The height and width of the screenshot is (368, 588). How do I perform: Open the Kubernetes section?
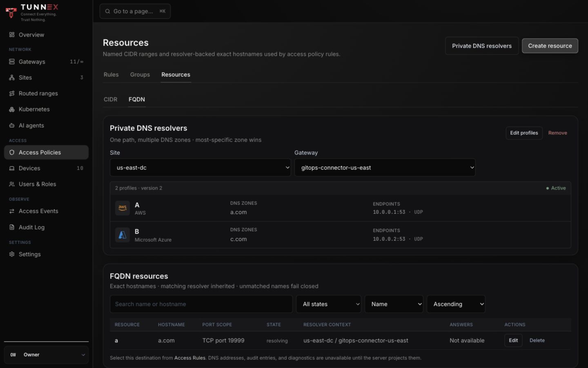[46, 110]
